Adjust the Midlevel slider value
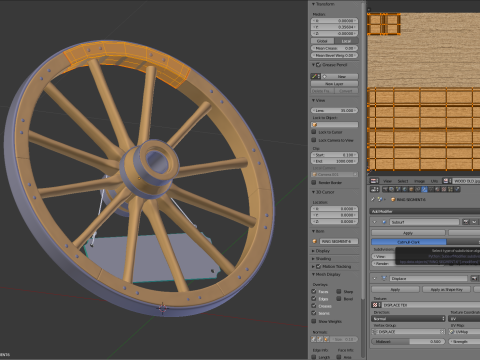The image size is (480, 360). (408, 342)
